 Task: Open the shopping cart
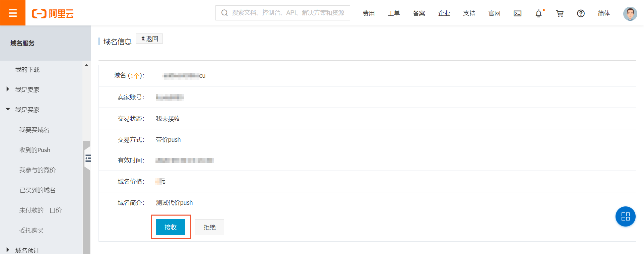pos(560,13)
